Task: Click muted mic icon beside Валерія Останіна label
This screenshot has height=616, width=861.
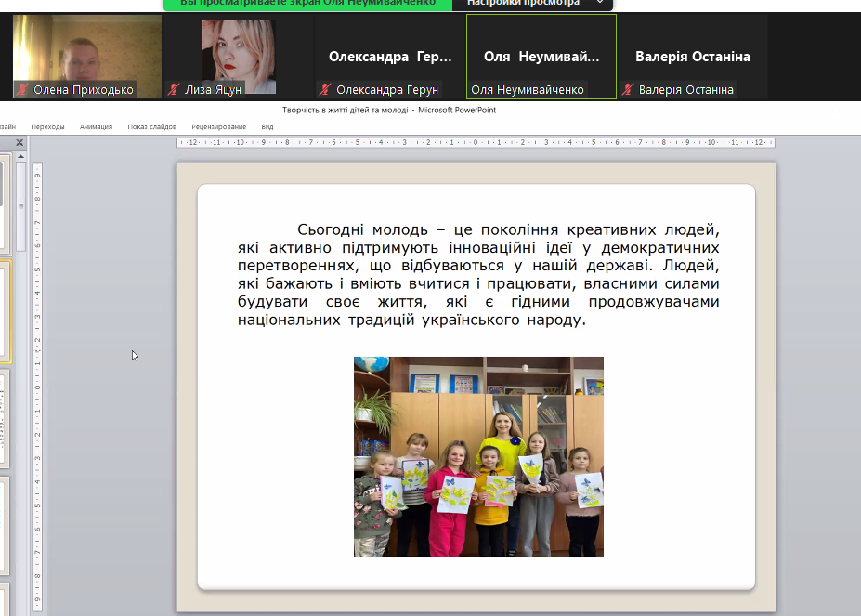Action: pos(628,90)
